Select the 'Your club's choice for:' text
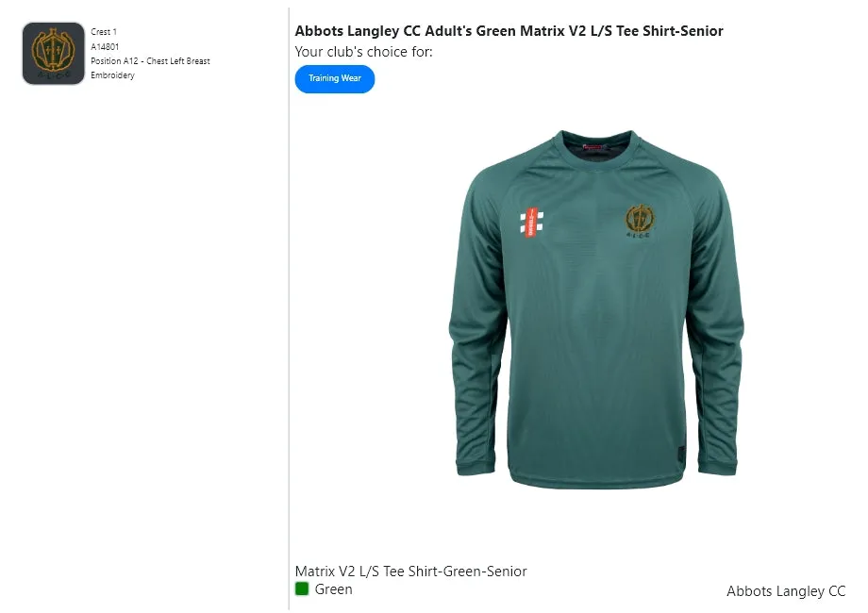Image resolution: width=868 pixels, height=613 pixels. pyautogui.click(x=363, y=52)
